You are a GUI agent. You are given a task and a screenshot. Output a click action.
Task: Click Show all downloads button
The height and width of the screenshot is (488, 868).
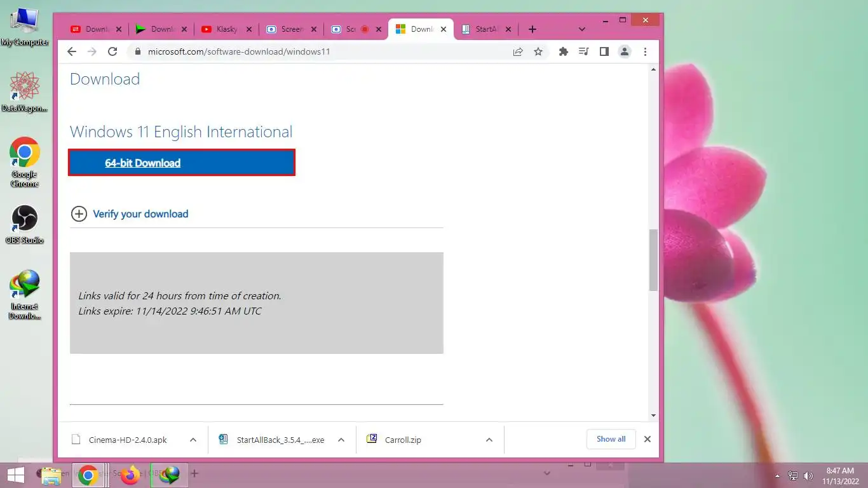click(611, 439)
